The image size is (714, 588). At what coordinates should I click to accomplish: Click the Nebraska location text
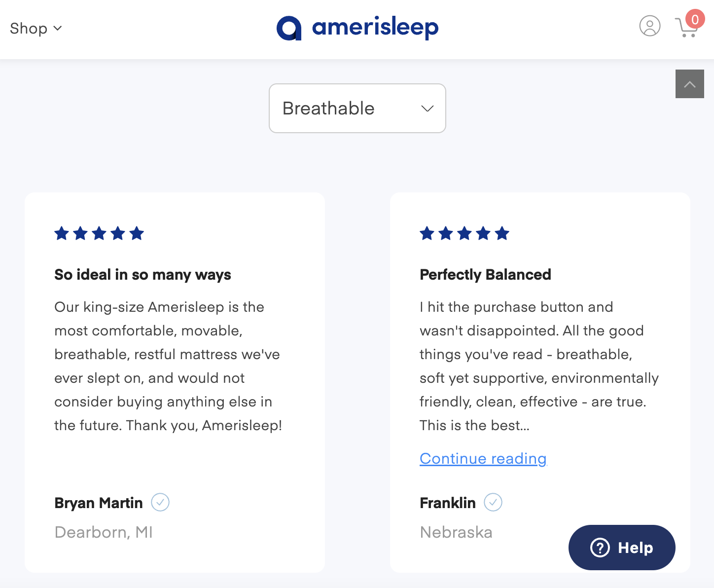pos(456,532)
